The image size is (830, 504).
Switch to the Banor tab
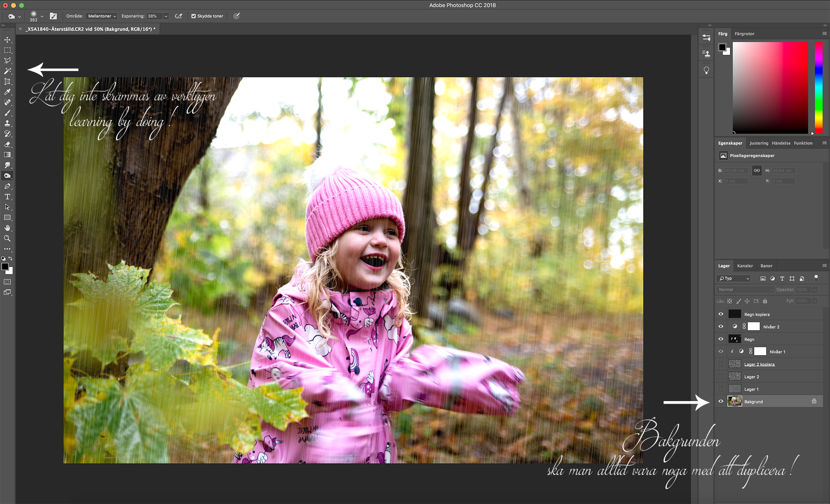(x=767, y=266)
